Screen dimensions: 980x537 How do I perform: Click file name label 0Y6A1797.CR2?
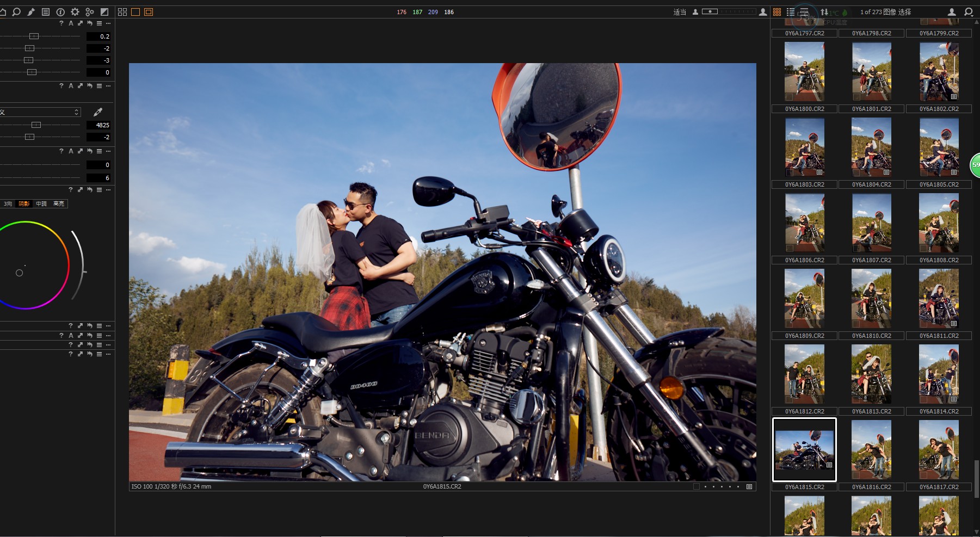coord(804,33)
